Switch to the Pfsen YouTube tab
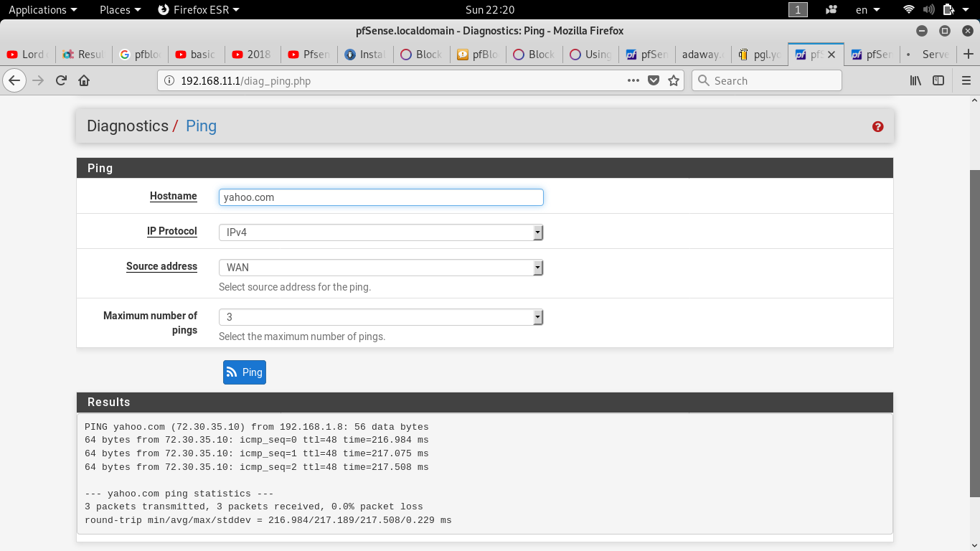Viewport: 980px width, 551px height. click(309, 54)
